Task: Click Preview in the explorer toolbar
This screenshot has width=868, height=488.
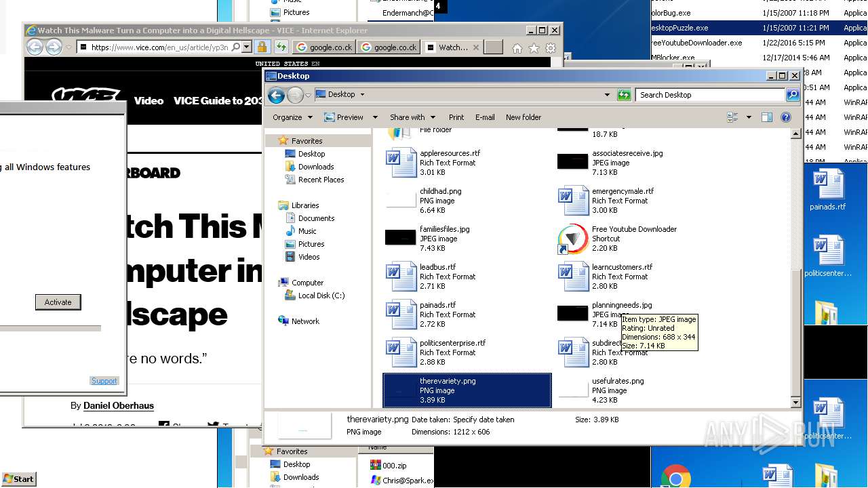Action: click(x=344, y=117)
